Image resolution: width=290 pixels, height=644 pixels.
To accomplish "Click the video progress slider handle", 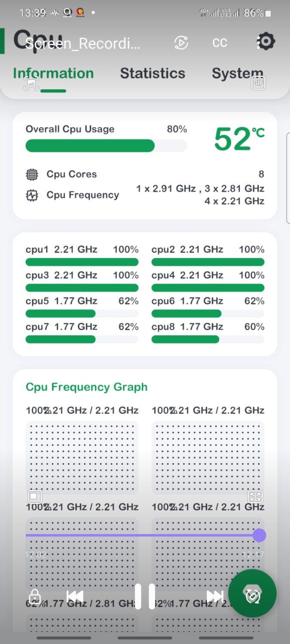I will 259,535.
